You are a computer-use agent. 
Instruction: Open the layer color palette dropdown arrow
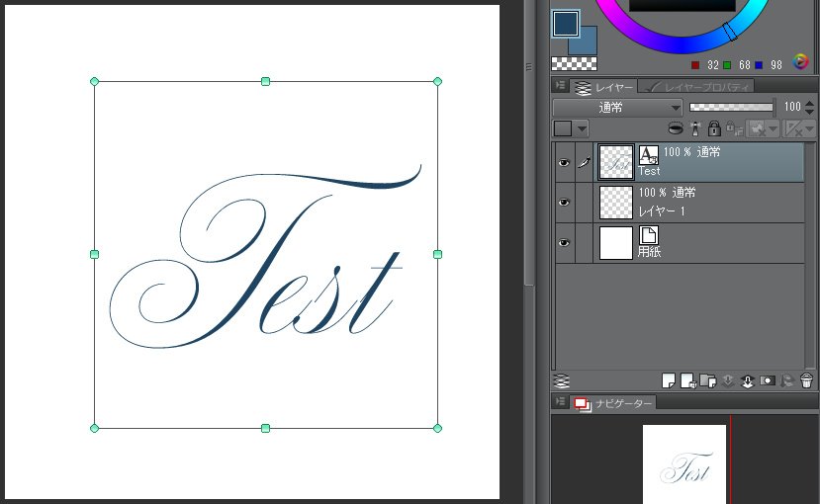(x=582, y=128)
